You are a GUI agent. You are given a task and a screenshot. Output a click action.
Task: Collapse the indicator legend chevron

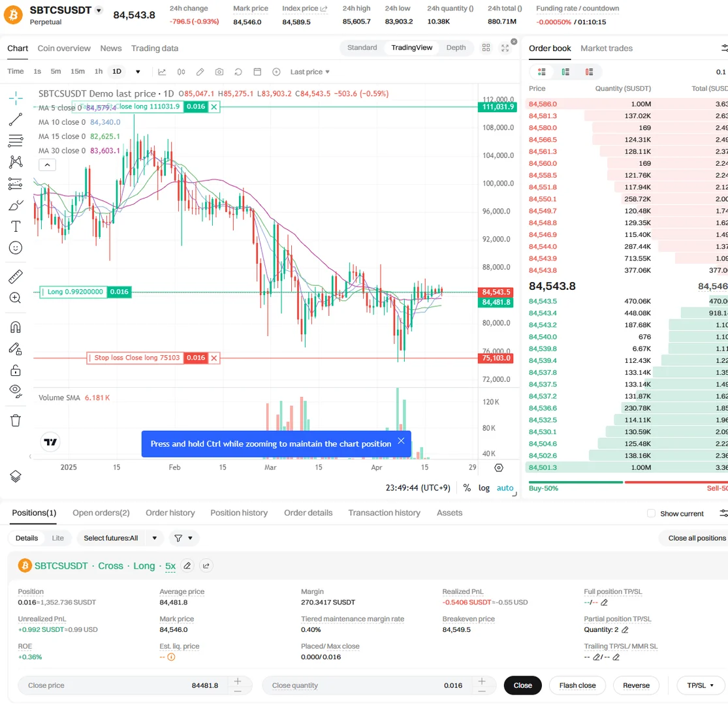click(x=48, y=164)
